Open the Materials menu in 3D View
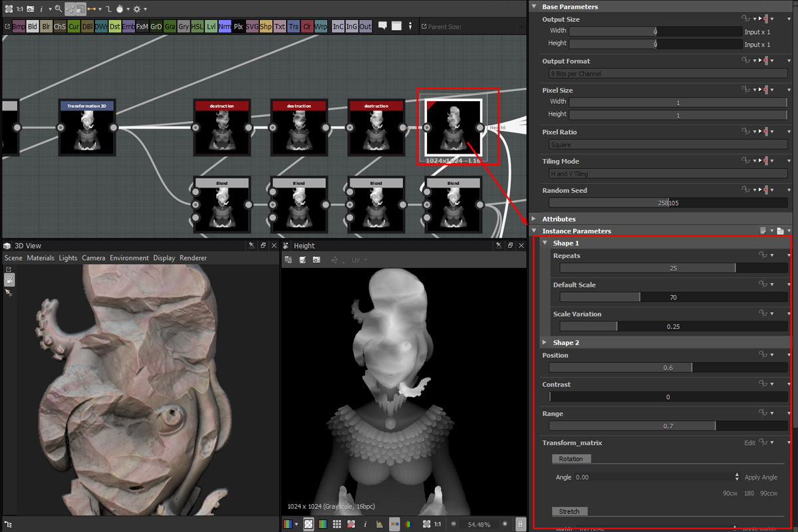Image resolution: width=798 pixels, height=532 pixels. [41, 258]
